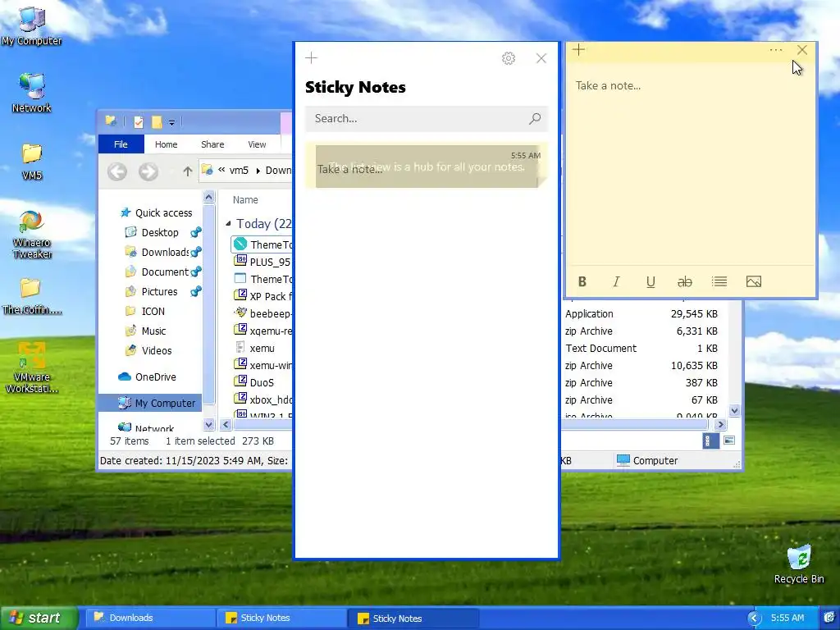
Task: Select Network desktop icon
Action: click(32, 93)
